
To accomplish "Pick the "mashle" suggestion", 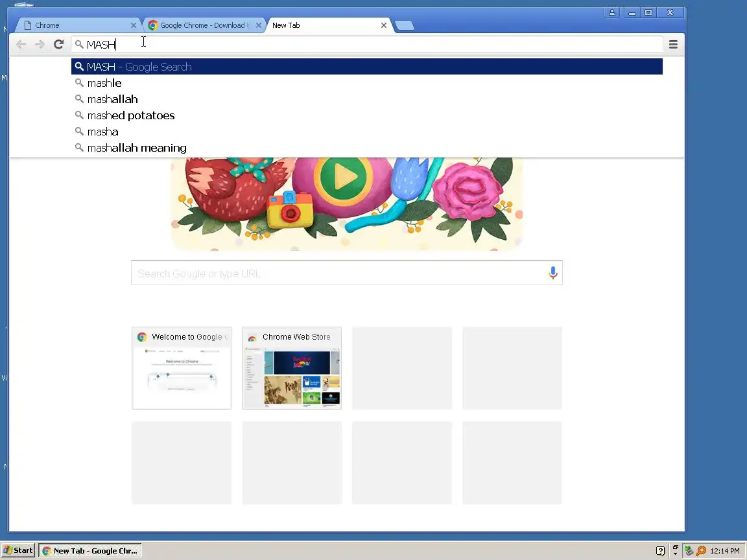I will tap(367, 83).
